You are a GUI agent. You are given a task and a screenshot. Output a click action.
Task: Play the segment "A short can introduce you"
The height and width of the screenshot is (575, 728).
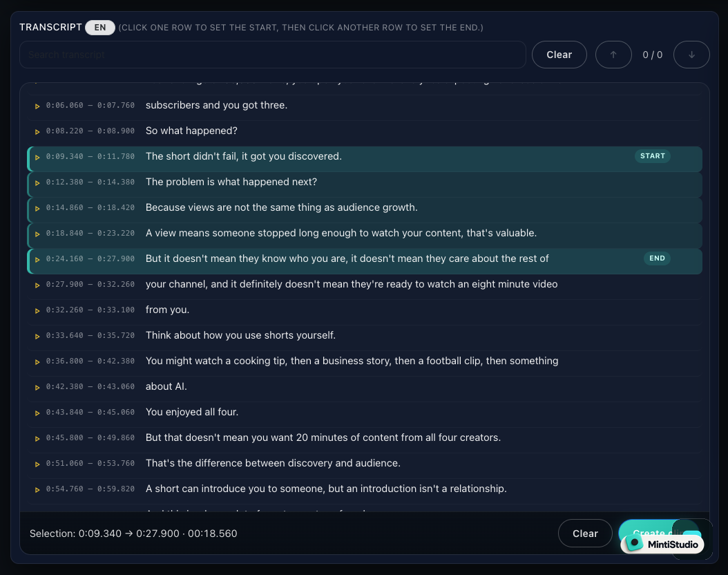point(37,489)
